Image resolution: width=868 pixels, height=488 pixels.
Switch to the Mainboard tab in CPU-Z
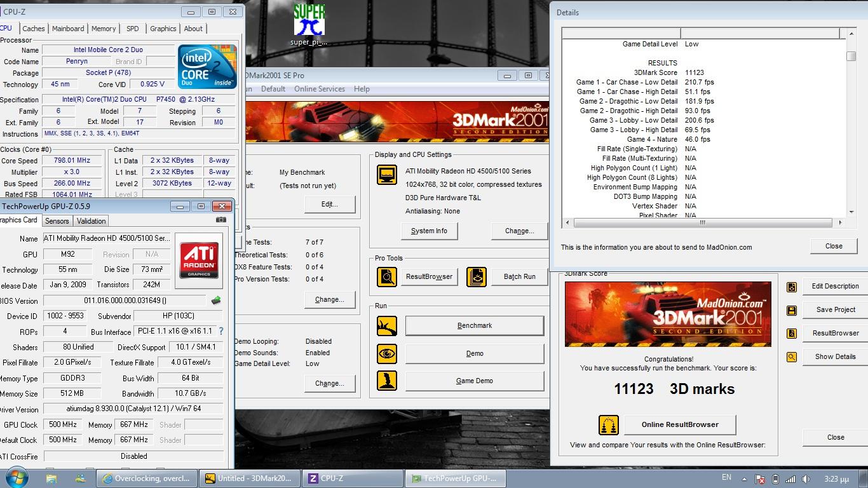click(68, 29)
